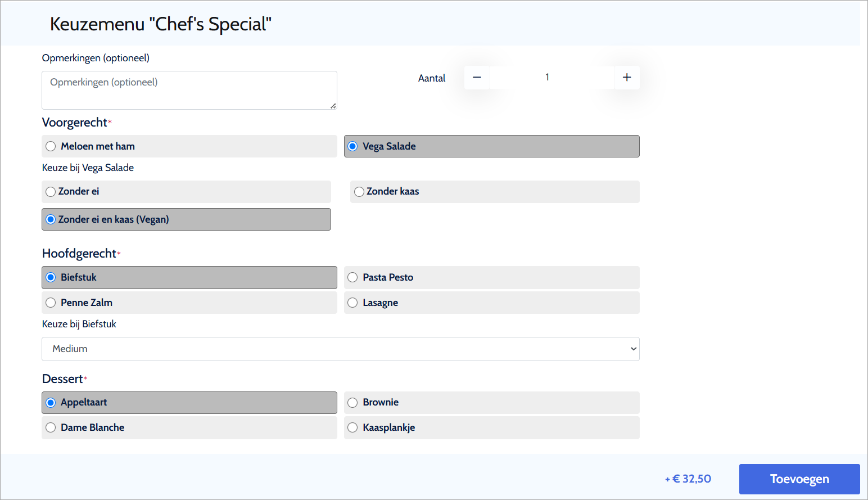Choose Zonder ei for the salad

[186, 192]
